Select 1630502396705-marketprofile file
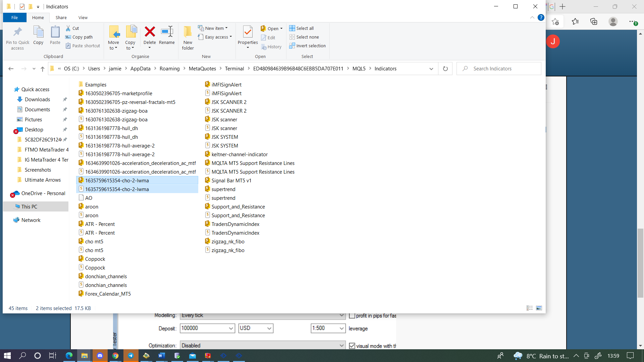Viewport: 644px width, 362px height. (x=118, y=94)
